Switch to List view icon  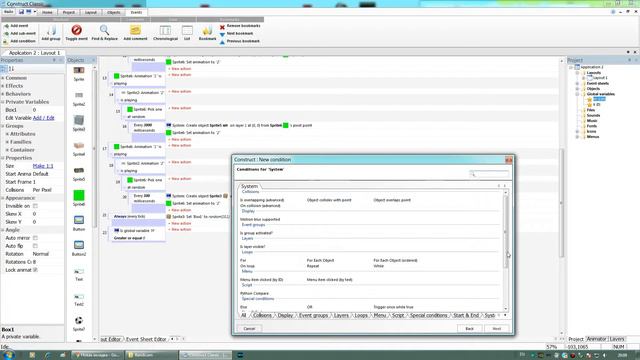pyautogui.click(x=187, y=30)
